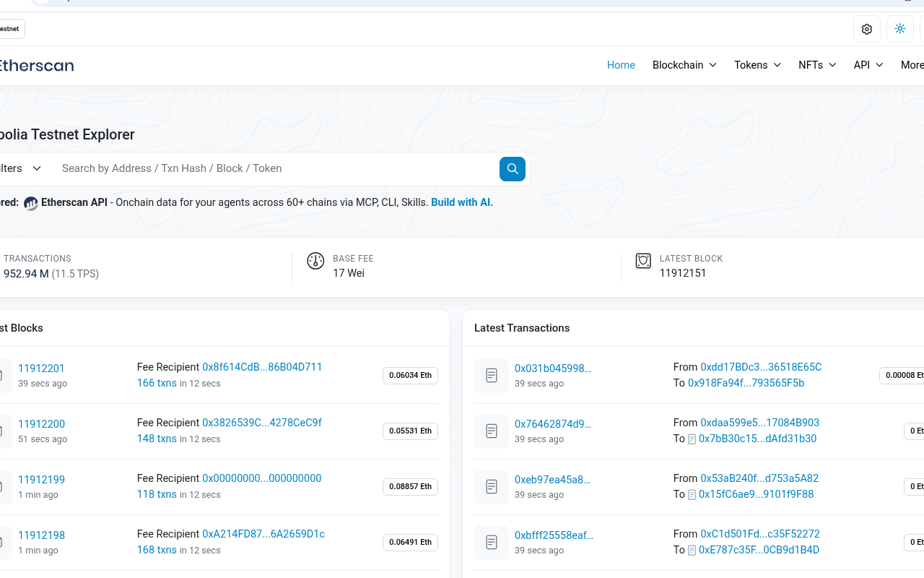Screen dimensions: 924x578
Task: Toggle the light/dark theme sun icon
Action: click(900, 29)
